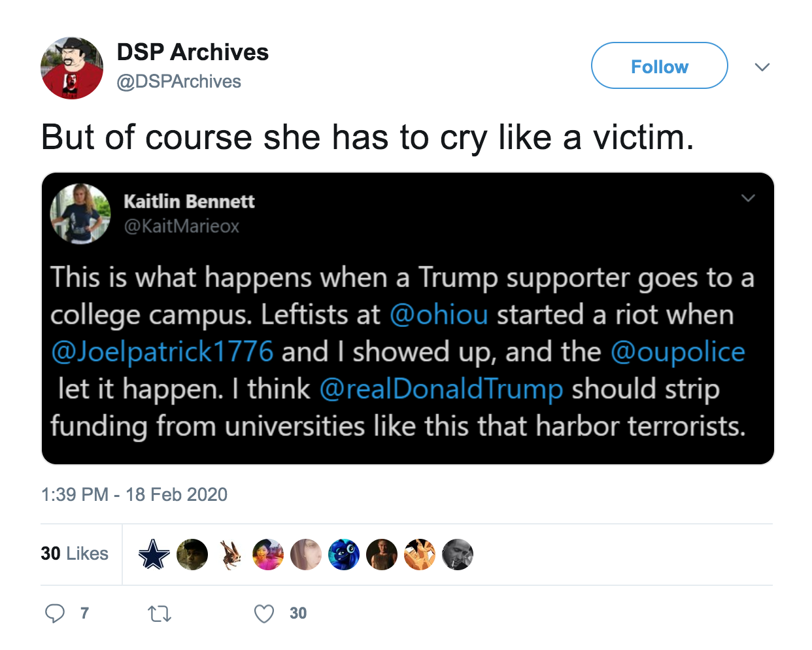
Task: Open the @DSPArchives handle
Action: click(178, 82)
